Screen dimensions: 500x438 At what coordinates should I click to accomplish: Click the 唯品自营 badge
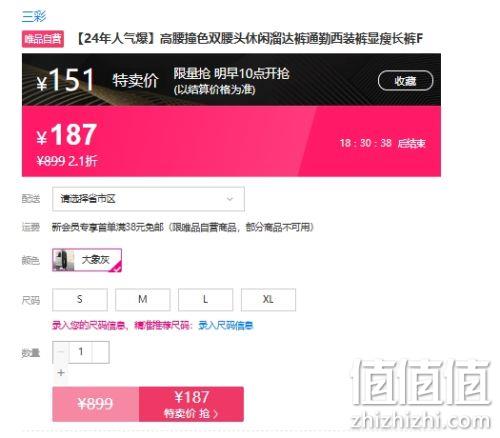43,39
